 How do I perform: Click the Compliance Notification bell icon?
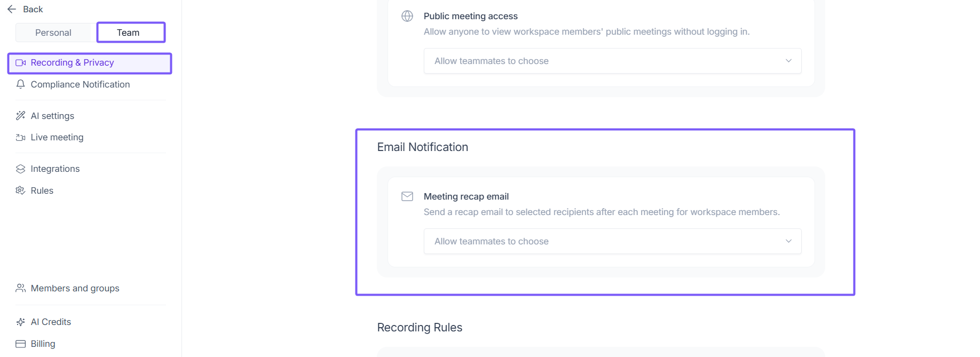pos(21,84)
